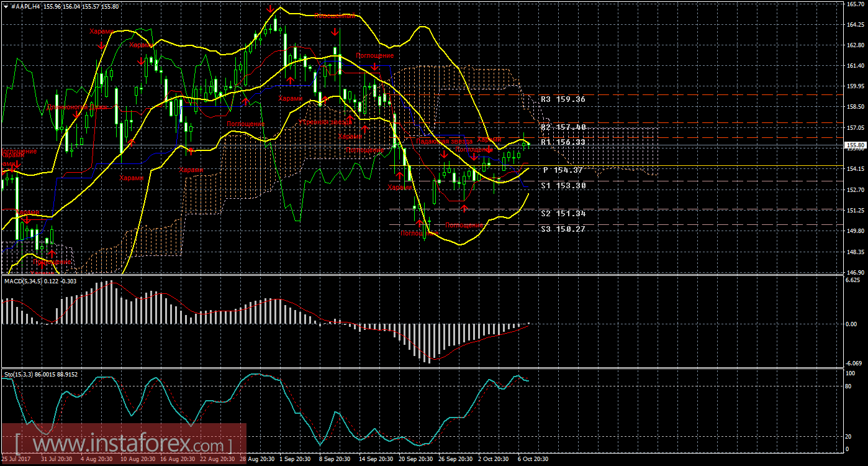Click the P 154.37 pivot label
The image size is (868, 466).
pyautogui.click(x=563, y=170)
